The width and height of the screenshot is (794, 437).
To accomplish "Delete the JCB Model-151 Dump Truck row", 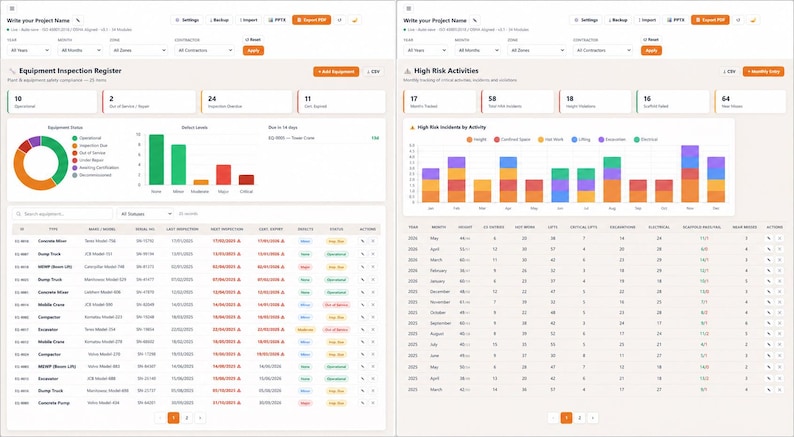I will coord(373,254).
